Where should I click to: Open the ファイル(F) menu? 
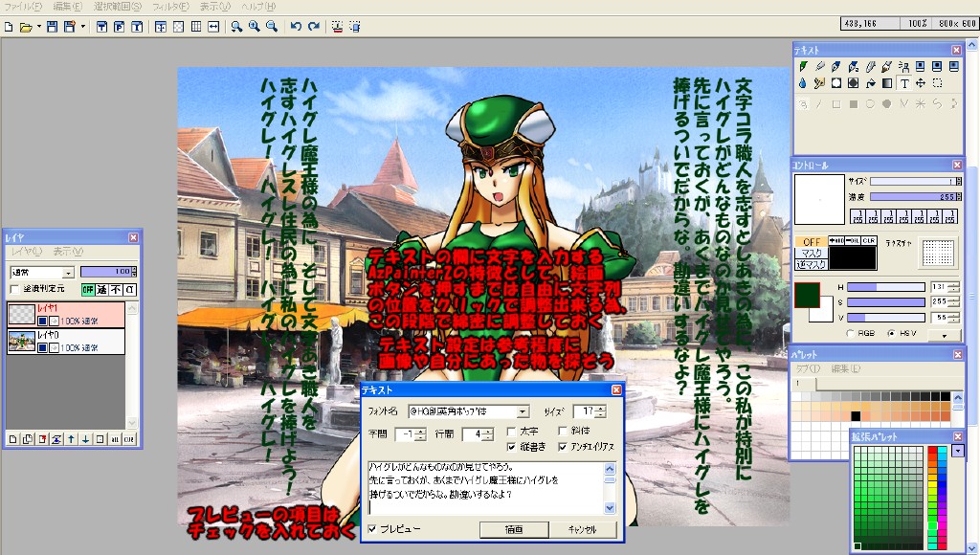click(23, 7)
